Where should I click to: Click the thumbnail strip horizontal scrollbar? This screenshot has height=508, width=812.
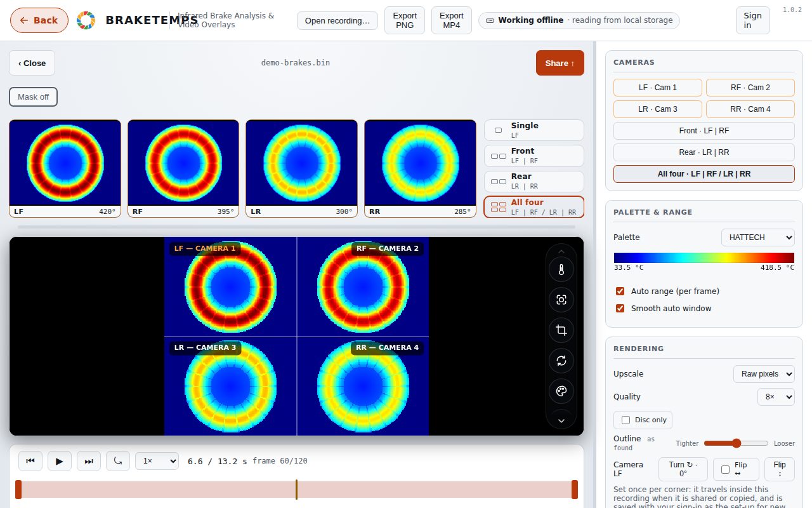pyautogui.click(x=296, y=227)
